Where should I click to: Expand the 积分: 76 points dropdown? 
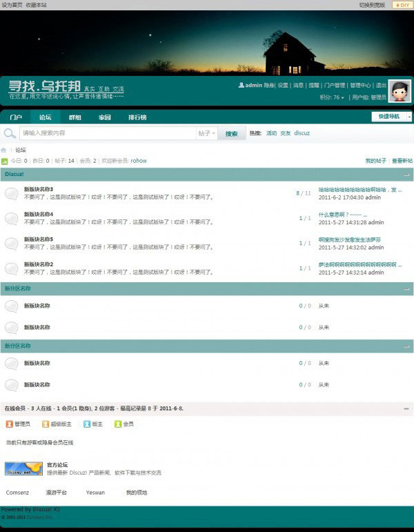click(x=332, y=97)
